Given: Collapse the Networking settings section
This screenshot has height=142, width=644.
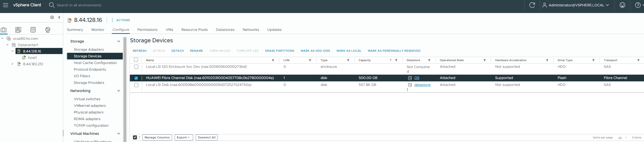Looking at the screenshot, I should [x=119, y=91].
